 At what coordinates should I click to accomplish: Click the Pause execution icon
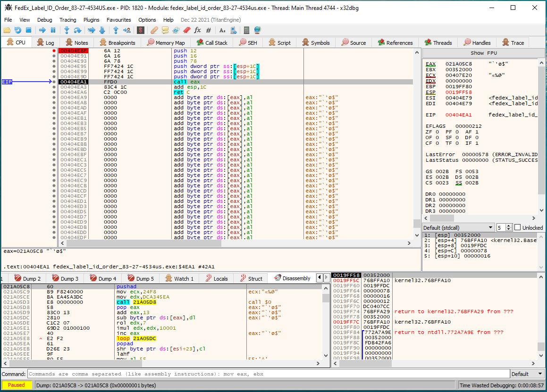tap(53, 30)
